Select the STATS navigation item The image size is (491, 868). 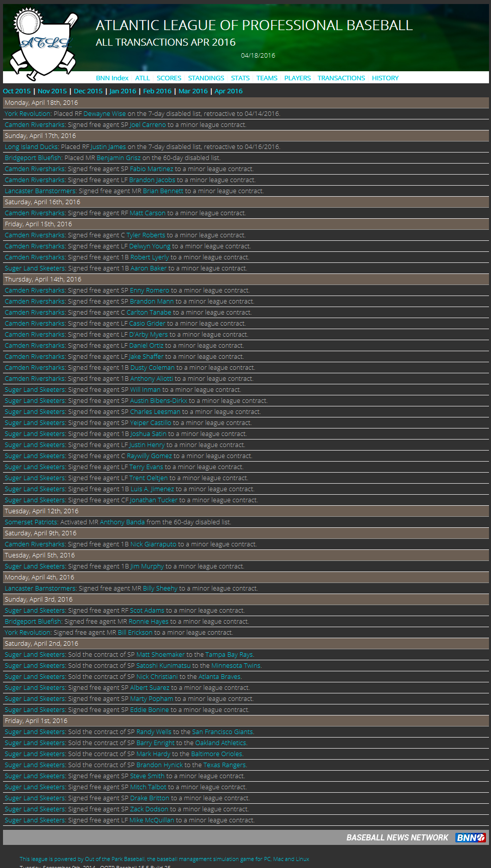[240, 78]
